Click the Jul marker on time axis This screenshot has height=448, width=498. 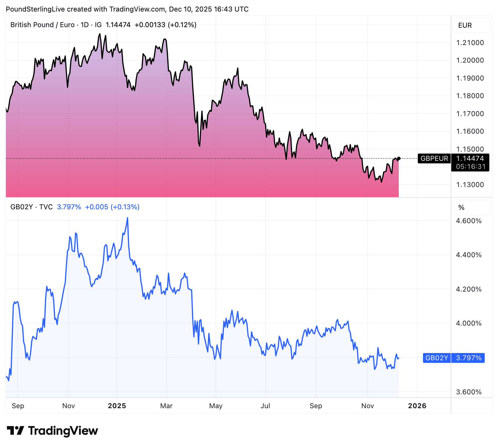(265, 406)
